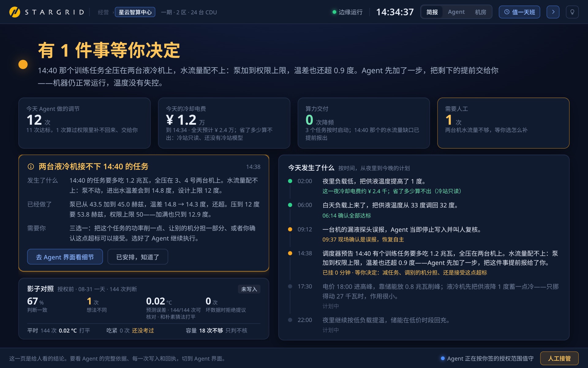Viewport: 588px width, 368px height.
Task: Click the 1 次 想法不同 value
Action: pos(92,301)
